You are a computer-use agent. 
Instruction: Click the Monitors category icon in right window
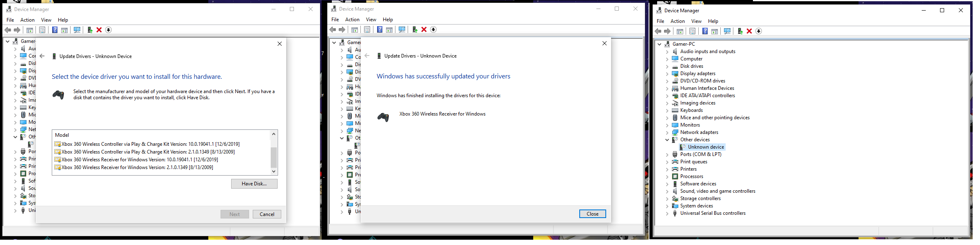tap(675, 125)
